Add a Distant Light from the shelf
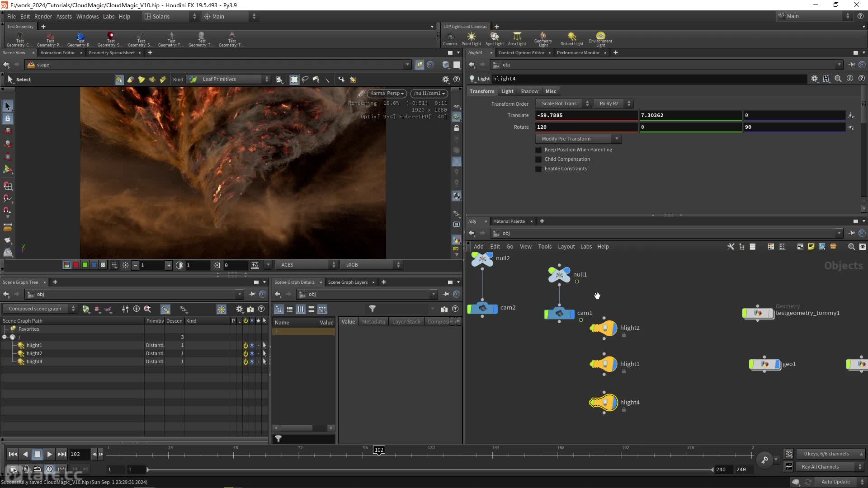Viewport: 868px width, 488px height. pos(572,38)
